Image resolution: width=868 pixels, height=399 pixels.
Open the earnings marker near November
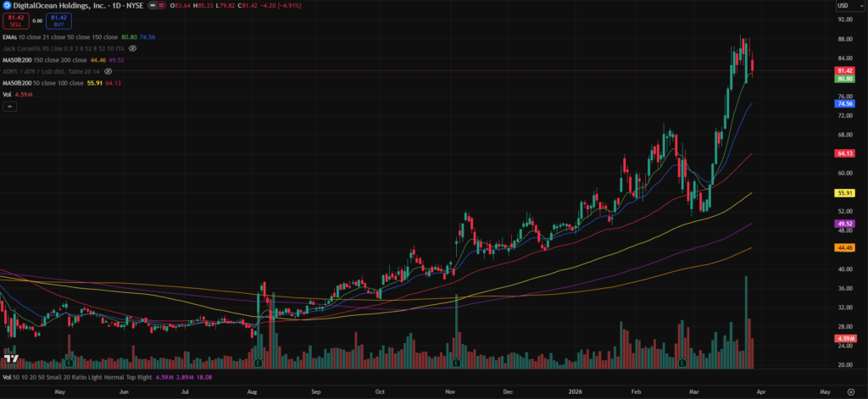pyautogui.click(x=457, y=362)
